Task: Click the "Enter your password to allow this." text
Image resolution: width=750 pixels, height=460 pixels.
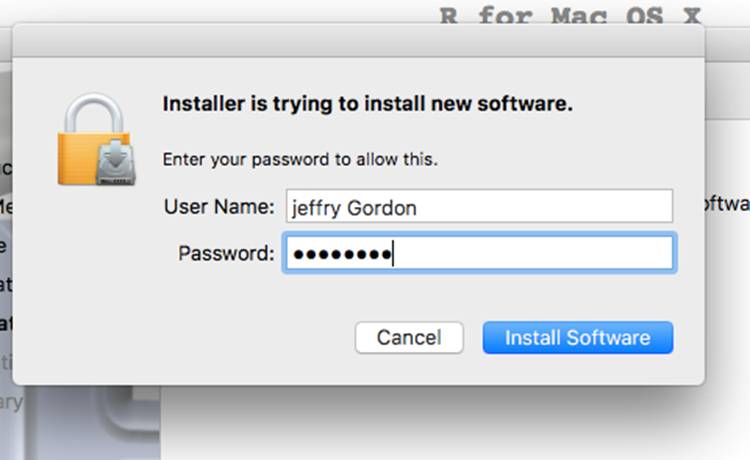Action: [300, 159]
